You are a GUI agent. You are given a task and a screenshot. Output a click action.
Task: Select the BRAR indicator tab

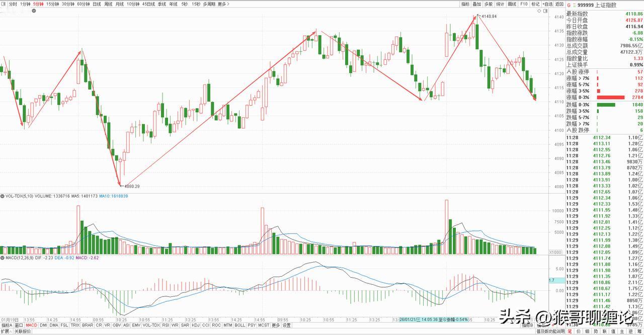click(88, 325)
